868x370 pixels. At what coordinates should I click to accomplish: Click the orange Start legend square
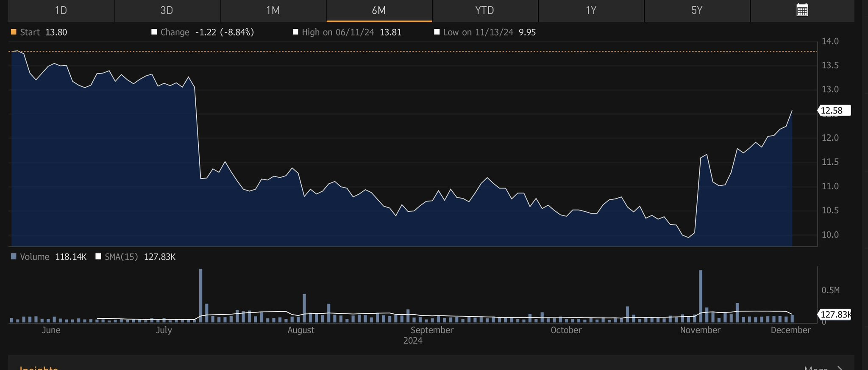tap(14, 32)
